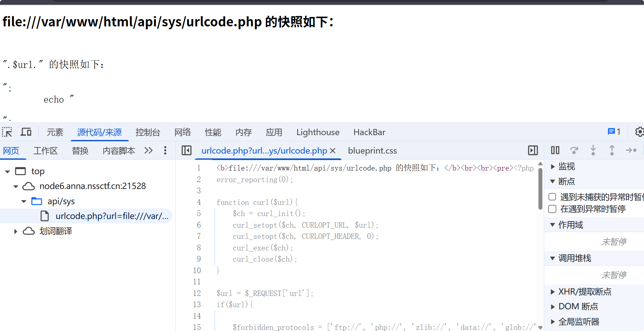Select the 工作区 workspace tab
The image size is (644, 331).
point(46,151)
